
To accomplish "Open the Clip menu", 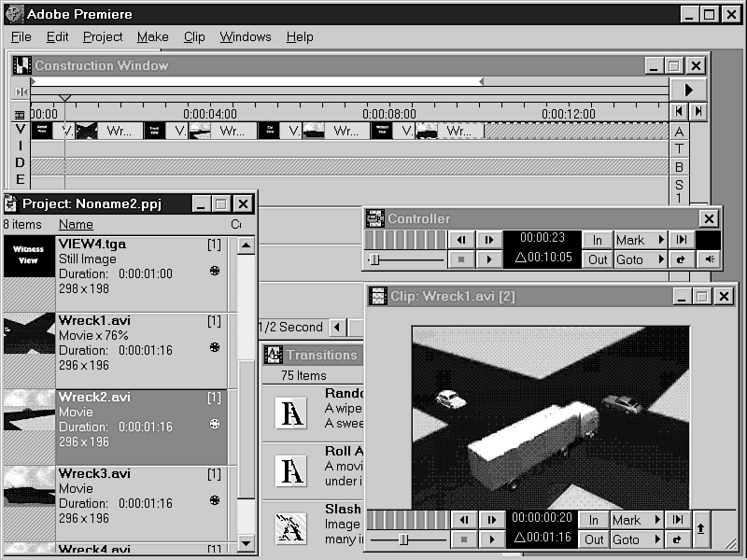I will [x=194, y=36].
